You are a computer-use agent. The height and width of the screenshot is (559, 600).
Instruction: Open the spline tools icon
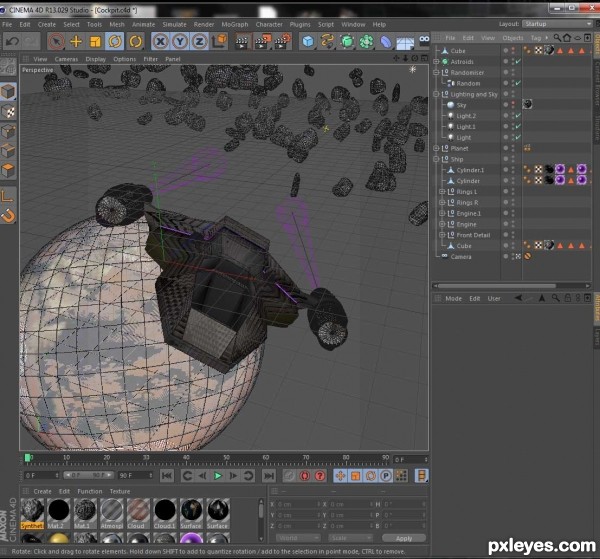327,41
